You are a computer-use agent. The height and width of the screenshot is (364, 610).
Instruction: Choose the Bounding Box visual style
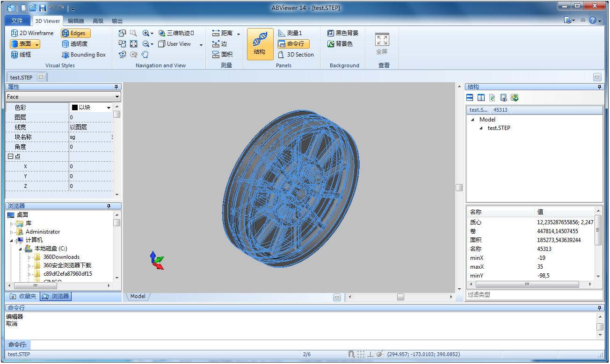(x=84, y=55)
